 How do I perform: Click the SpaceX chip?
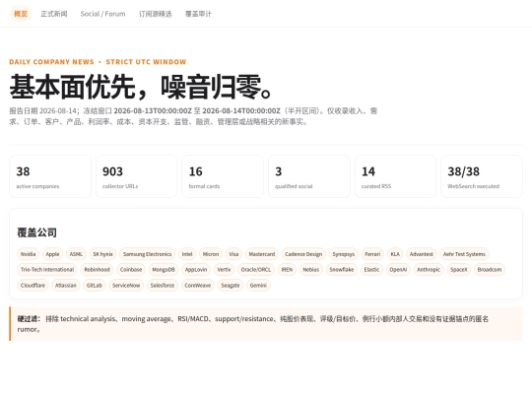click(x=459, y=270)
